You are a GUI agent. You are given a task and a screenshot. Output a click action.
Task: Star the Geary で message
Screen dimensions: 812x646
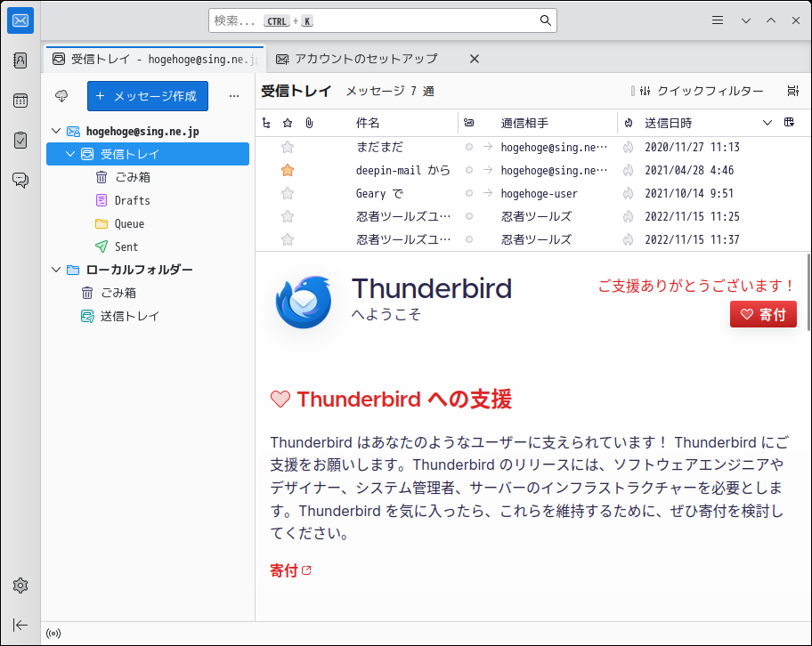coord(288,194)
